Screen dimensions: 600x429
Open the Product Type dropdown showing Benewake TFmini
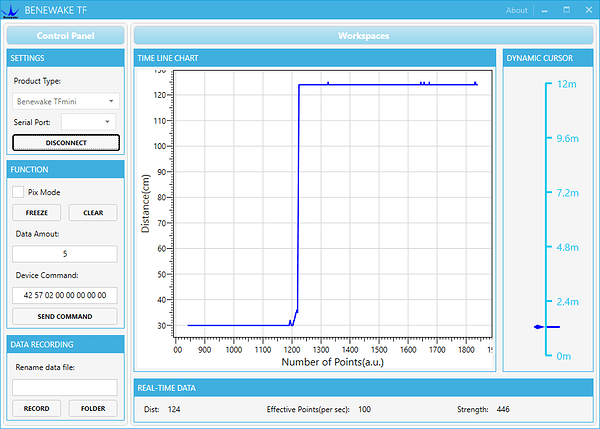[65, 101]
